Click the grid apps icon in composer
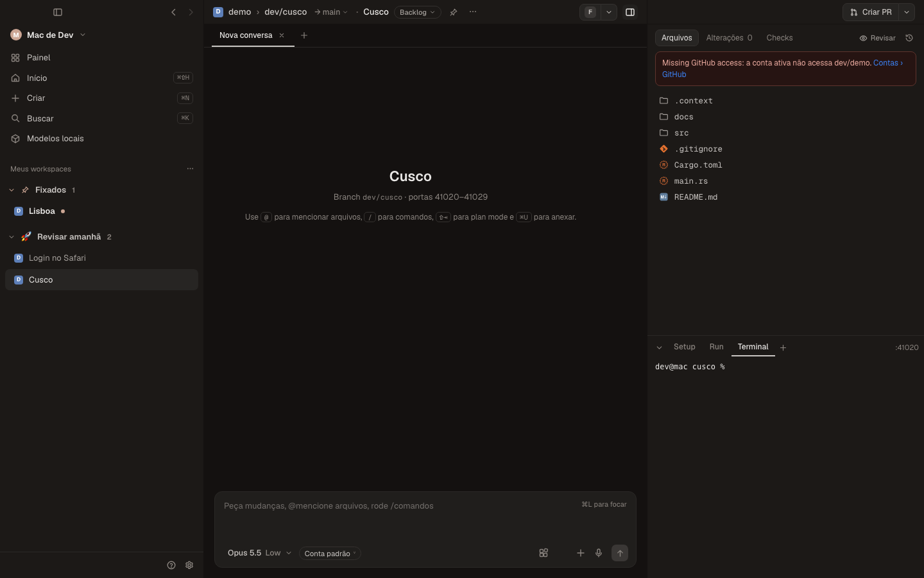 (x=543, y=553)
